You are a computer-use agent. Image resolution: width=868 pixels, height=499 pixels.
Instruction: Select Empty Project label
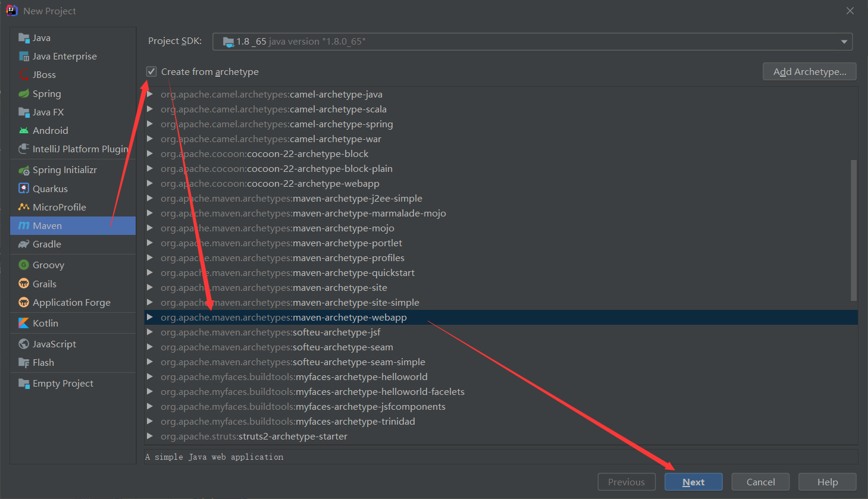(x=63, y=383)
